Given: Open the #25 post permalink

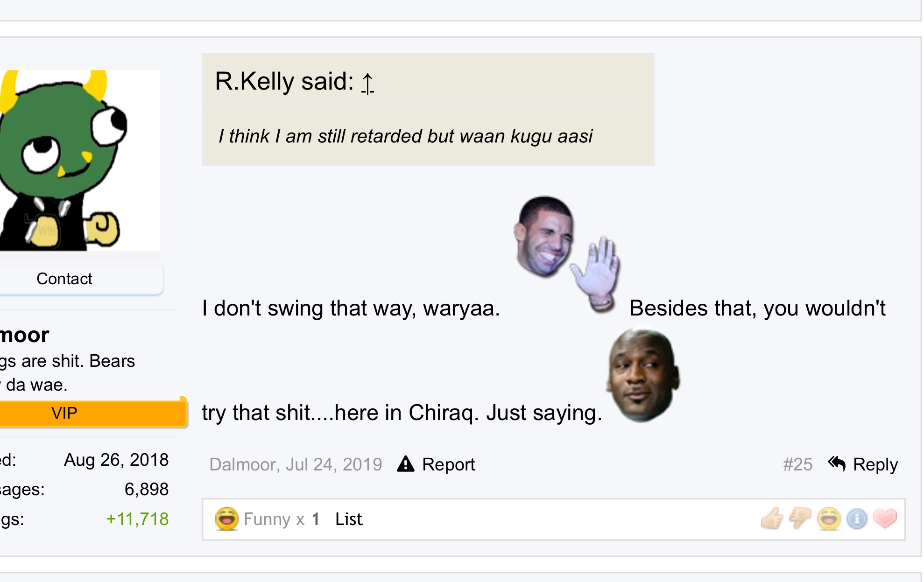Looking at the screenshot, I should pyautogui.click(x=797, y=464).
